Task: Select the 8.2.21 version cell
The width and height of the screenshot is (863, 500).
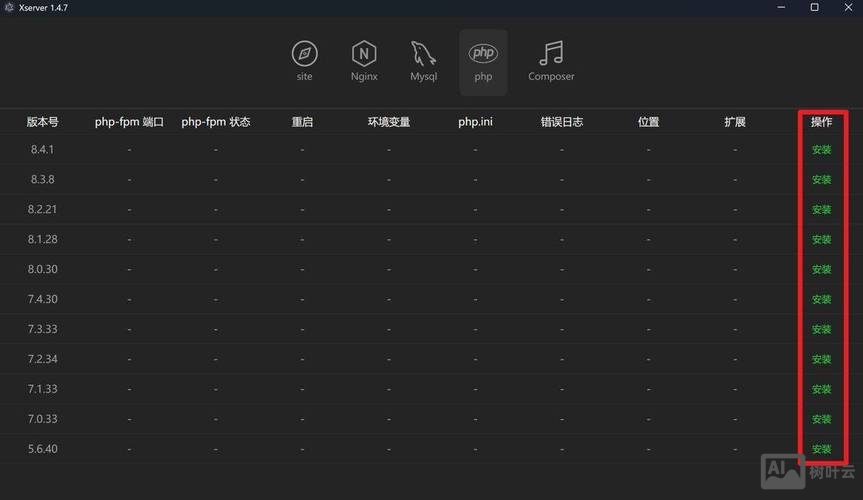Action: point(42,209)
